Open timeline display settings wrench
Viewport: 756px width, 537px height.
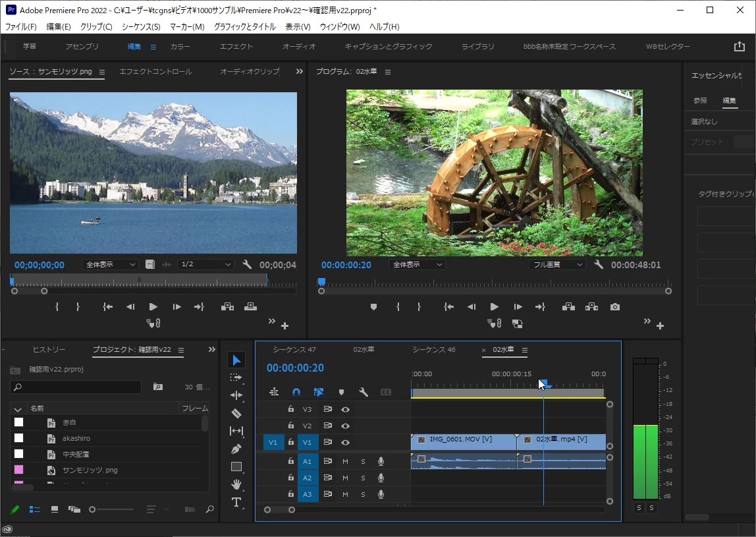[x=363, y=392]
